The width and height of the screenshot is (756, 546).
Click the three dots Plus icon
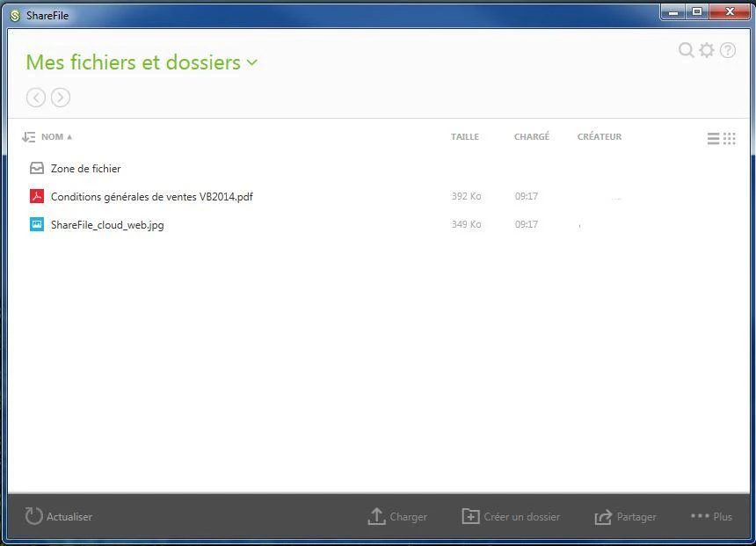pyautogui.click(x=700, y=515)
